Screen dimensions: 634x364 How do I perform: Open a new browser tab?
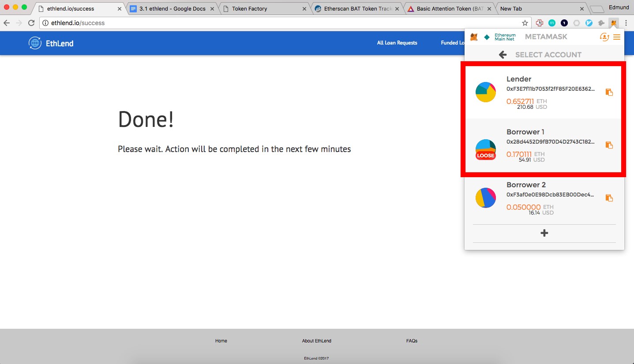click(597, 9)
